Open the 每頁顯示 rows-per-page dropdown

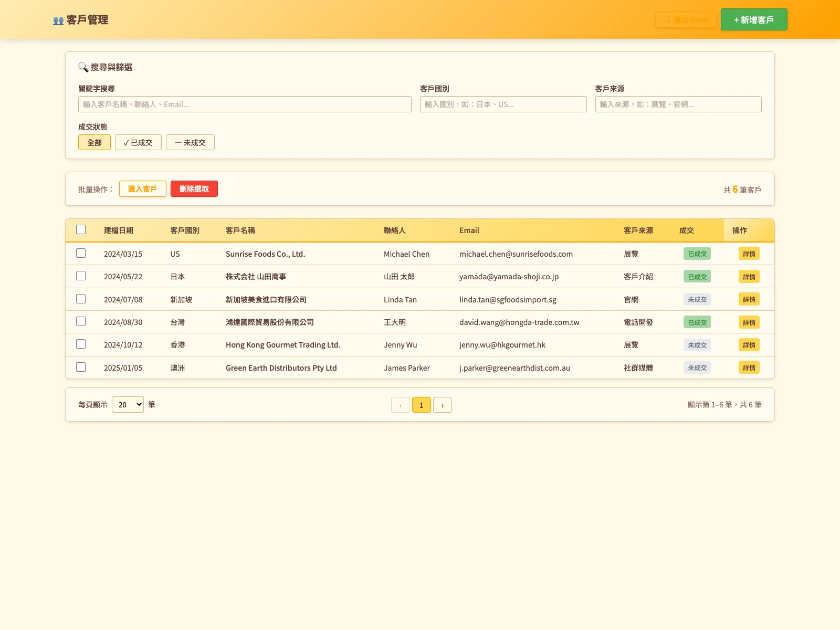coord(128,404)
